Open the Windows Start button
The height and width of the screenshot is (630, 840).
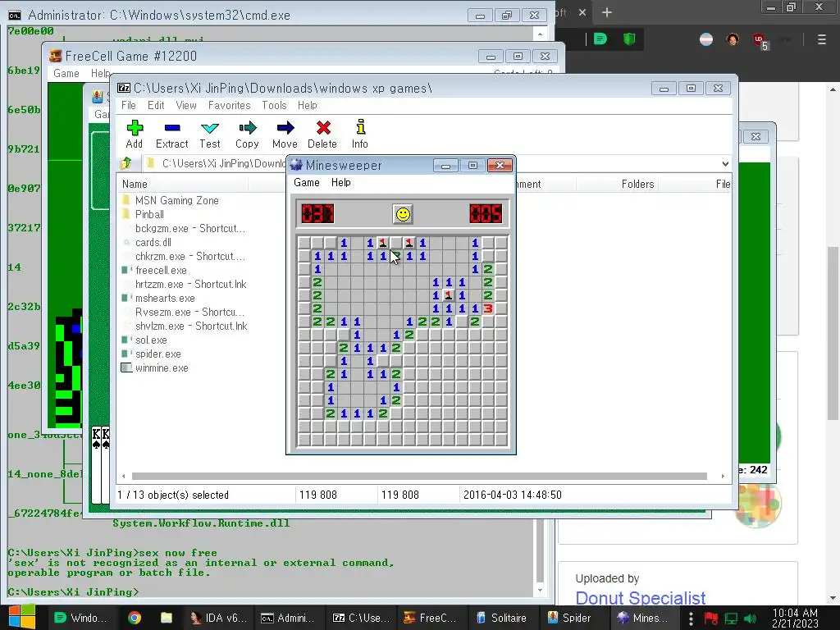point(22,617)
